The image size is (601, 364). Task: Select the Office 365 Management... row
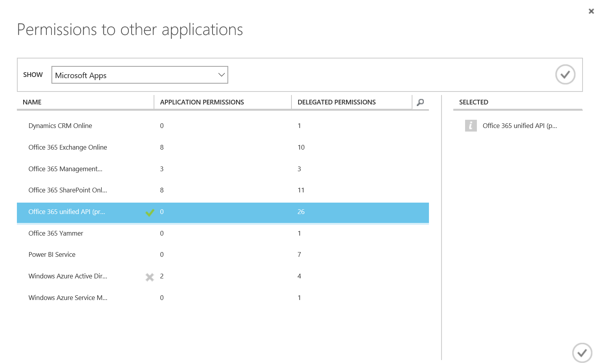click(x=223, y=169)
